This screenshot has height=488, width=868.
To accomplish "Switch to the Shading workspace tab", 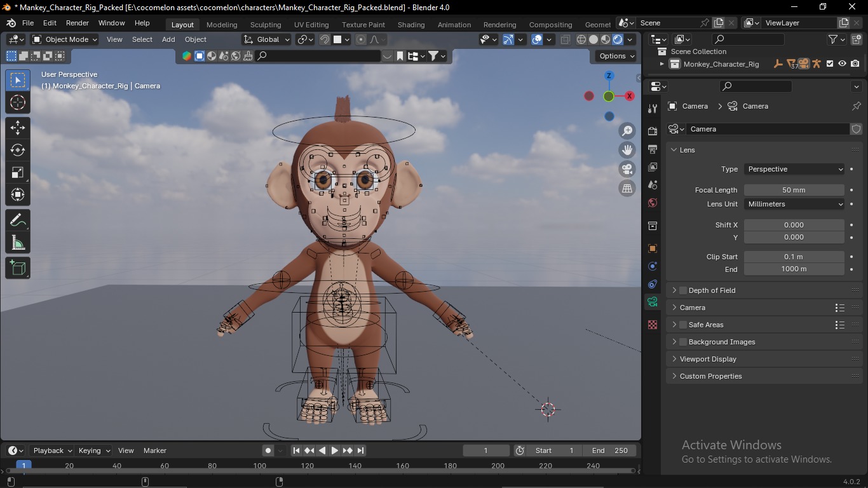I will pos(411,25).
